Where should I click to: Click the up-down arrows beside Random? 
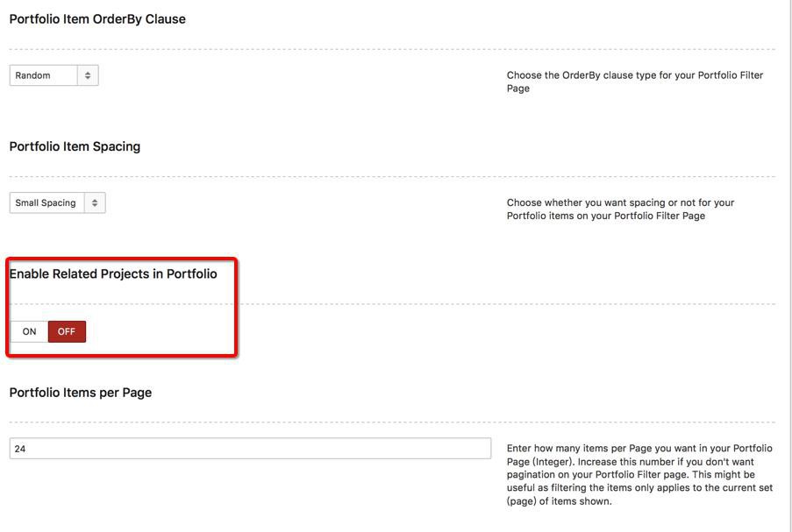coord(88,75)
